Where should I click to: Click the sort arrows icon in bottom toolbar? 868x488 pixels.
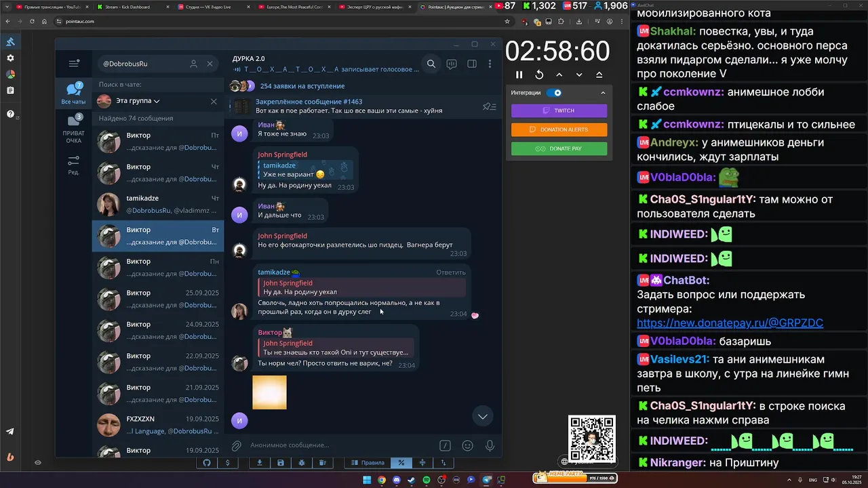(443, 463)
